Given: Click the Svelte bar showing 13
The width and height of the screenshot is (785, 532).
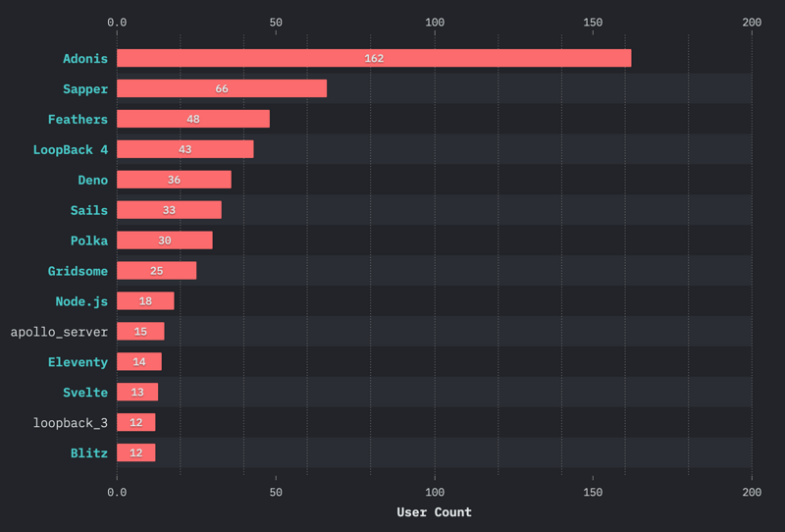Looking at the screenshot, I should click(137, 392).
